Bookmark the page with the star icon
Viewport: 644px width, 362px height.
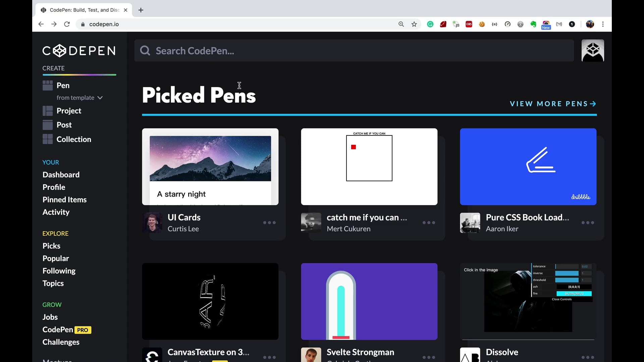click(x=414, y=24)
